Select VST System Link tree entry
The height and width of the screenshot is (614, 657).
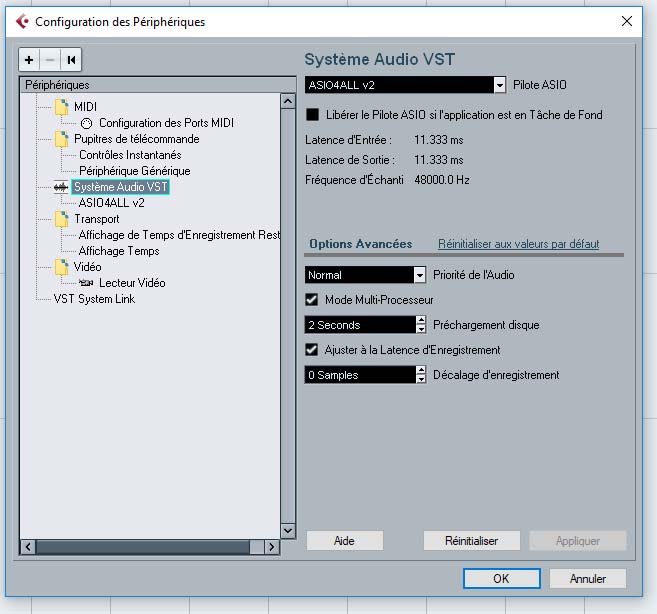point(94,299)
